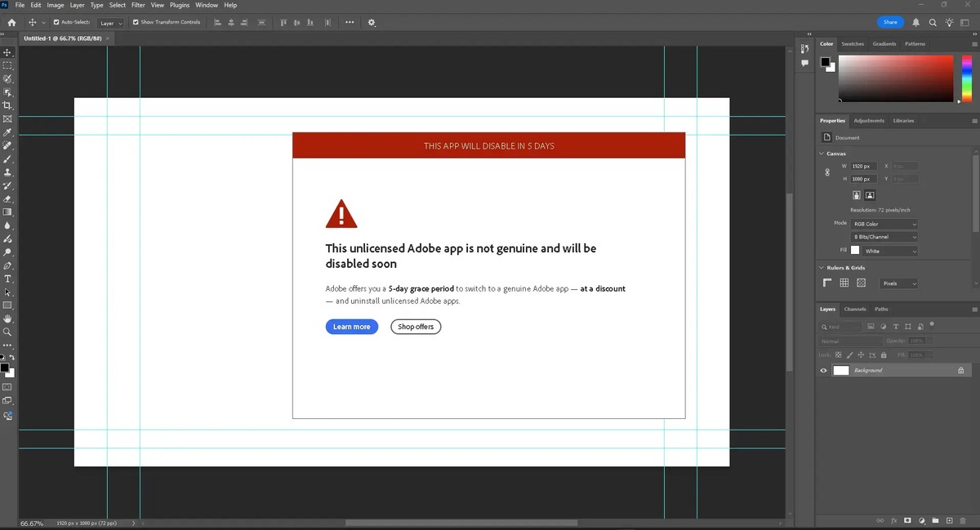Screen dimensions: 980x530
Task: Select the Eyedropper tool
Action: (x=7, y=132)
